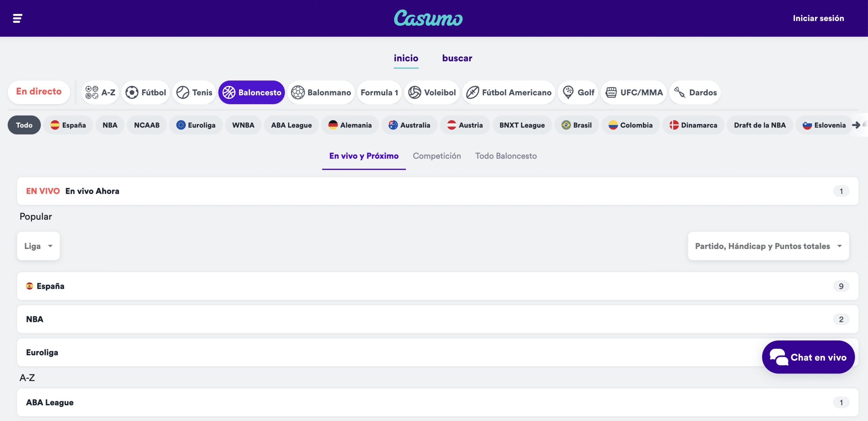Select Balonmano ball chip
This screenshot has height=421, width=868.
coord(321,92)
